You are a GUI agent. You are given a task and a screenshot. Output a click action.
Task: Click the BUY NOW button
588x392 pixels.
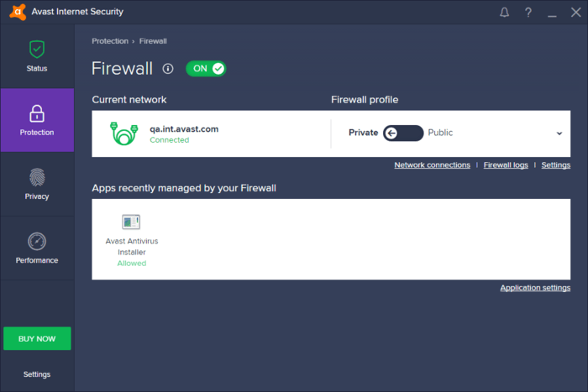point(37,338)
